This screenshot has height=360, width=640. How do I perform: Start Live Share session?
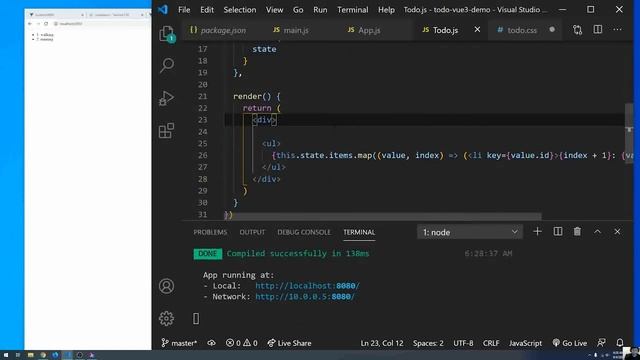click(x=289, y=343)
